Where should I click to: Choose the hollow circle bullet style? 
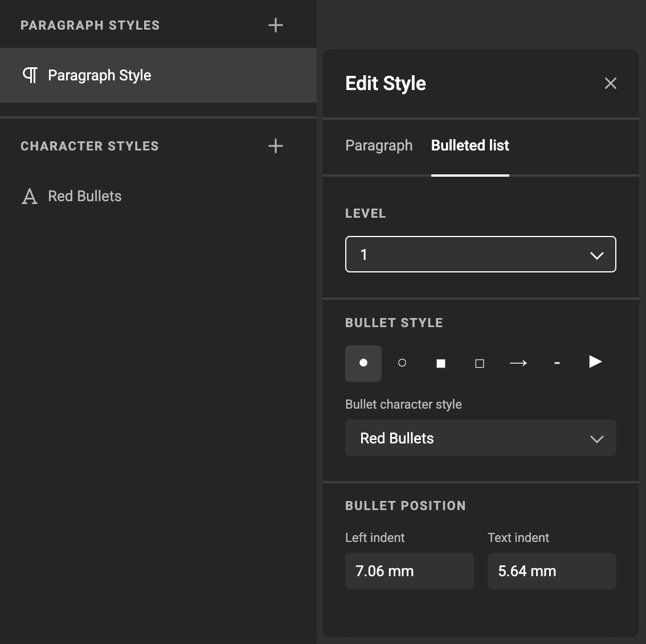point(402,363)
